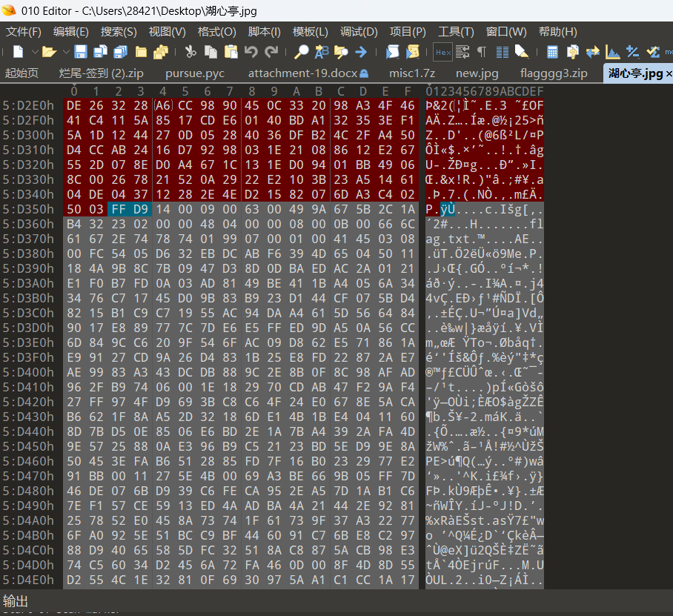Open the 工具(T) menu
The width and height of the screenshot is (673, 616).
(x=456, y=32)
